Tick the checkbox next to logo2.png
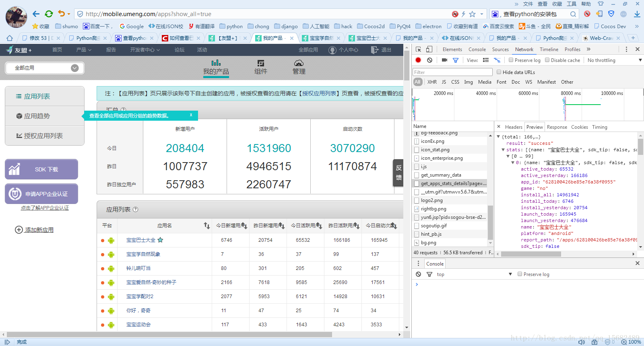The image size is (644, 346). click(417, 200)
